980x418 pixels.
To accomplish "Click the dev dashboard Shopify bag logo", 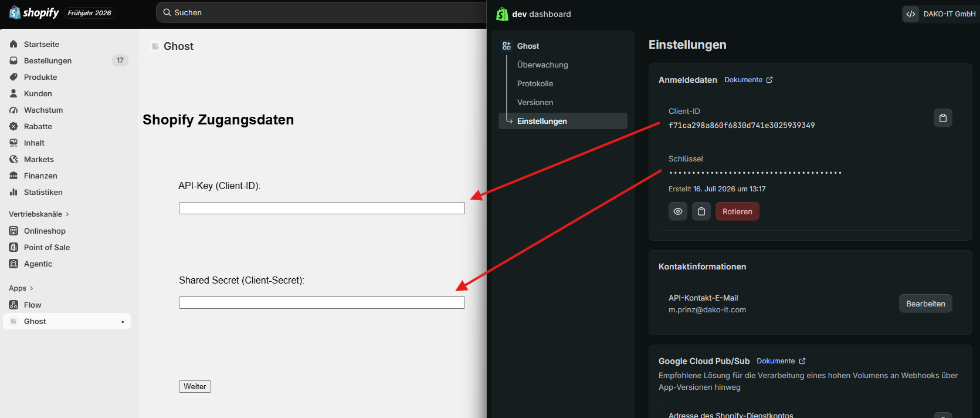I will (x=502, y=14).
